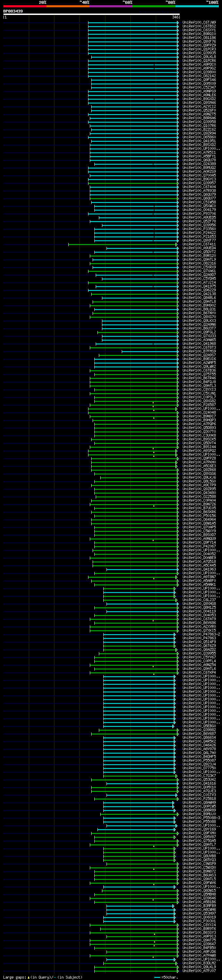The height and width of the screenshot is (980, 222).
Task: Select the UniRef100_P30301 label
Action: [199, 921]
